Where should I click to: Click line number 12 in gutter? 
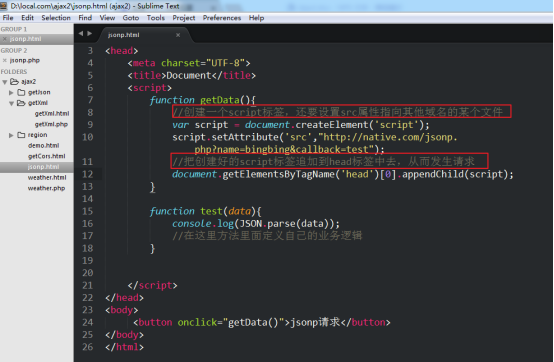[x=88, y=174]
